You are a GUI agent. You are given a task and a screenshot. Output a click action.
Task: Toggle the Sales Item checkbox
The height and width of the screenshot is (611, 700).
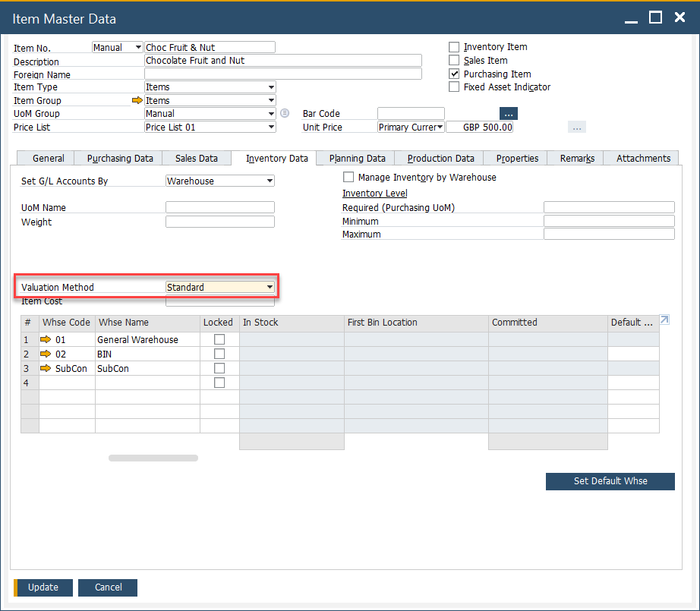(454, 61)
